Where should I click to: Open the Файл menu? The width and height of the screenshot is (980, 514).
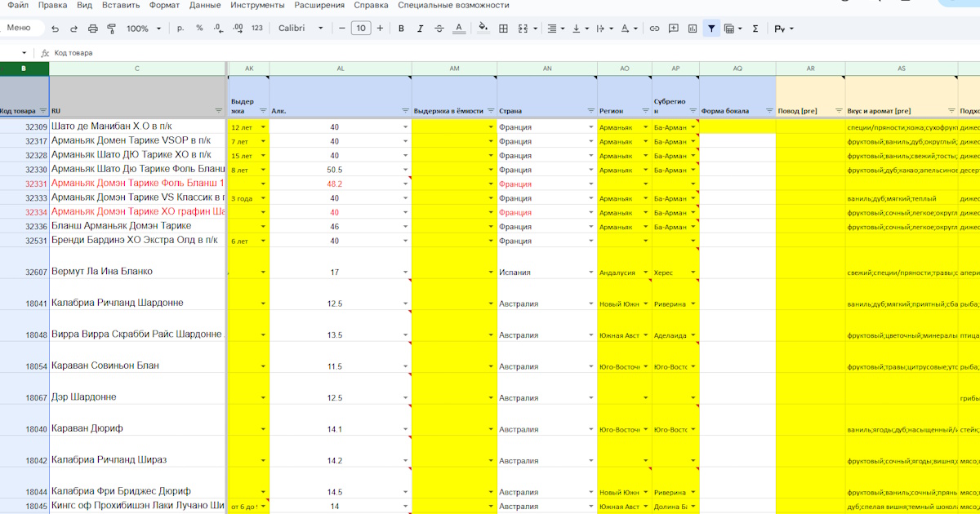click(x=17, y=6)
